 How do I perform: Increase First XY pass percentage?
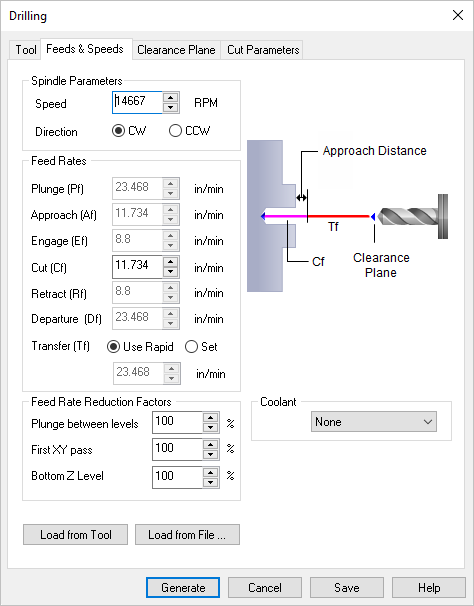pos(210,444)
